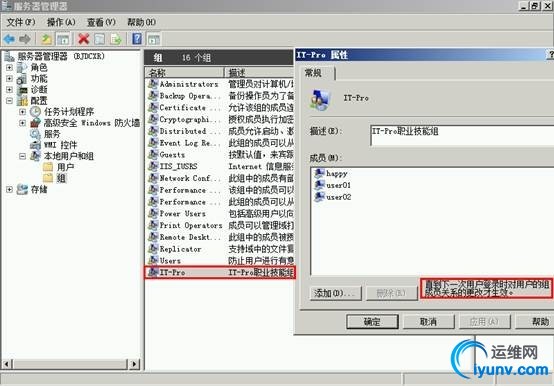Image resolution: width=554 pixels, height=386 pixels.
Task: Expand the 功能 tree node
Action: coord(10,78)
